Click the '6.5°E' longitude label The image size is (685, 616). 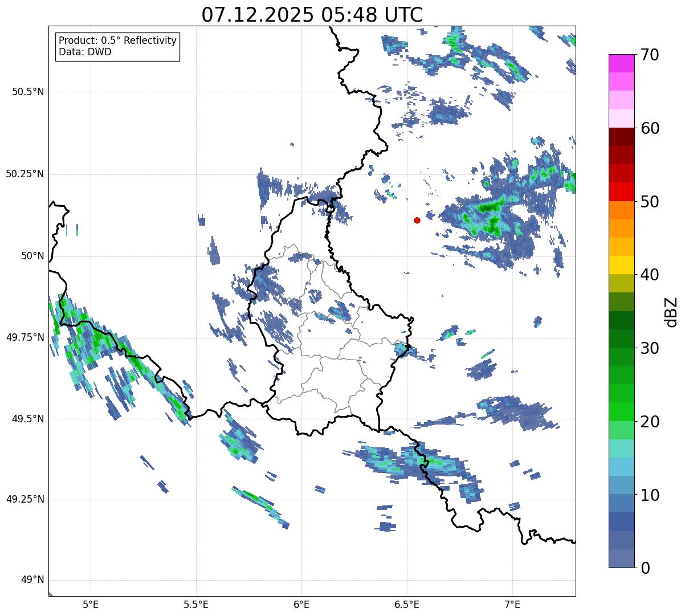407,605
